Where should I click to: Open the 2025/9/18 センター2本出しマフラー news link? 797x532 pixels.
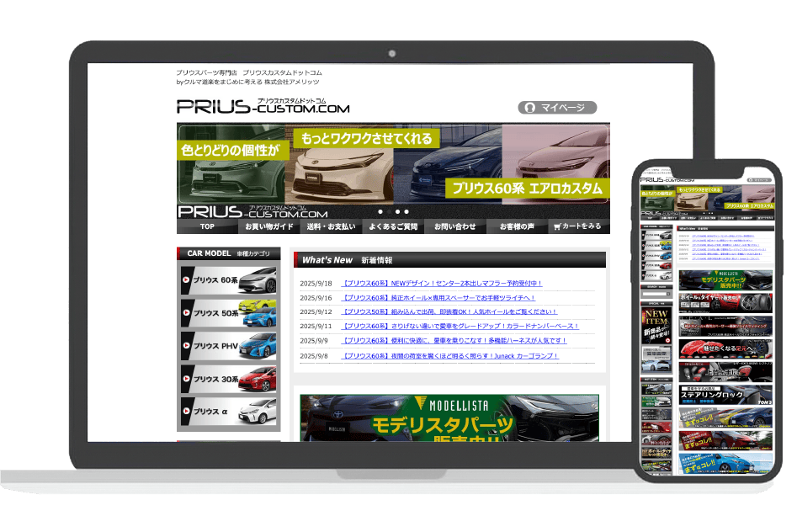click(x=441, y=284)
